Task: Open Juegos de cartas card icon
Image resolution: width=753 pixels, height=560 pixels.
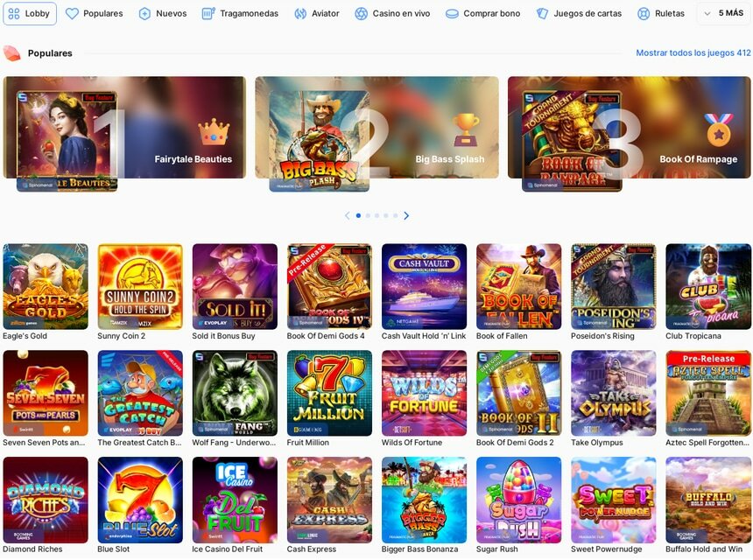Action: [x=542, y=13]
